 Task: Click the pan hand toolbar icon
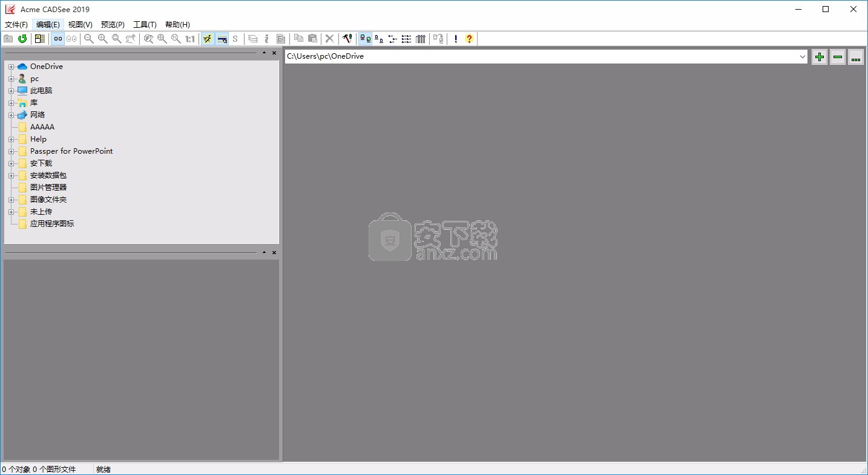[x=131, y=39]
